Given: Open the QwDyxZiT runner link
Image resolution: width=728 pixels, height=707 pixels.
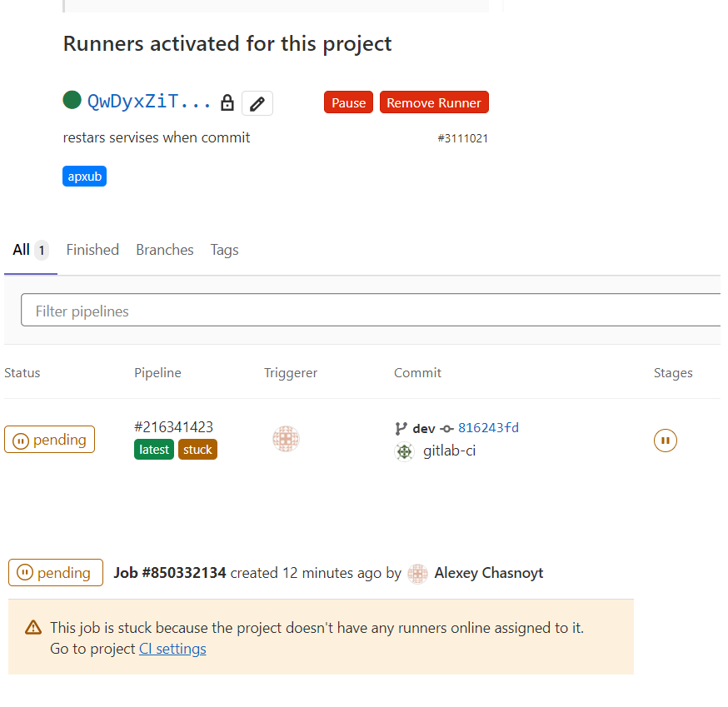Looking at the screenshot, I should (x=149, y=102).
